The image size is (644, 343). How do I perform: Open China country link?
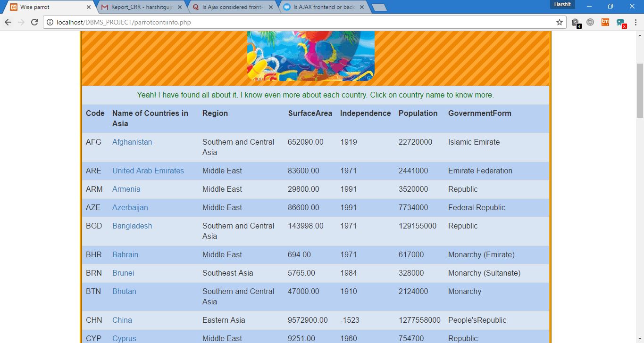tap(122, 320)
